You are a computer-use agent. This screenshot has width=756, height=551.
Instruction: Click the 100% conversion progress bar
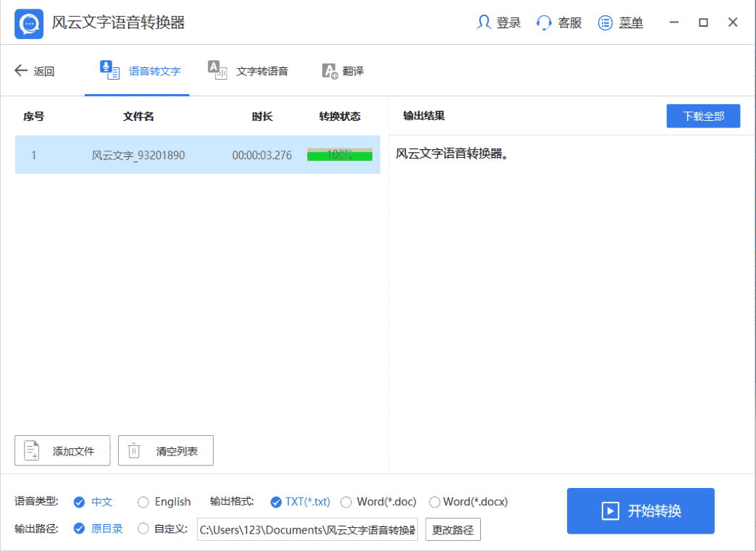point(340,155)
